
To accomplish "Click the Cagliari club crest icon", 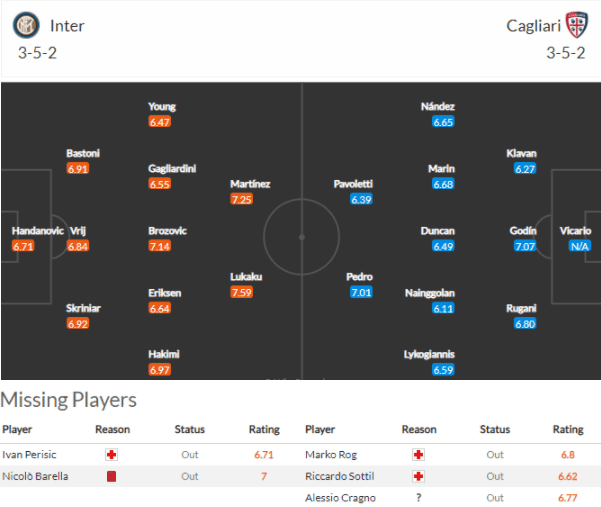I will (x=574, y=25).
